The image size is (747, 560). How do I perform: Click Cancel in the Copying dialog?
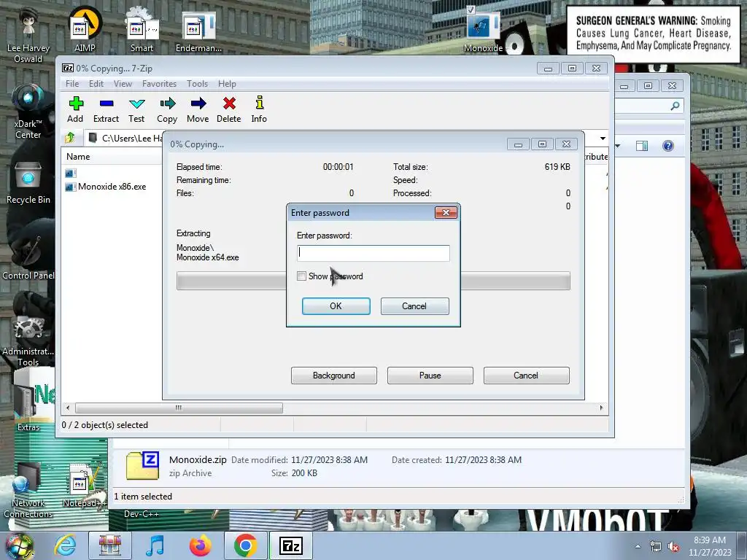pos(527,376)
